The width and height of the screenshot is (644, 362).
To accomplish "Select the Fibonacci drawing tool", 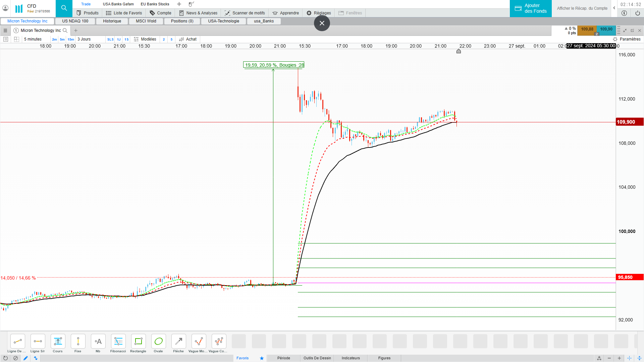I will (x=118, y=342).
